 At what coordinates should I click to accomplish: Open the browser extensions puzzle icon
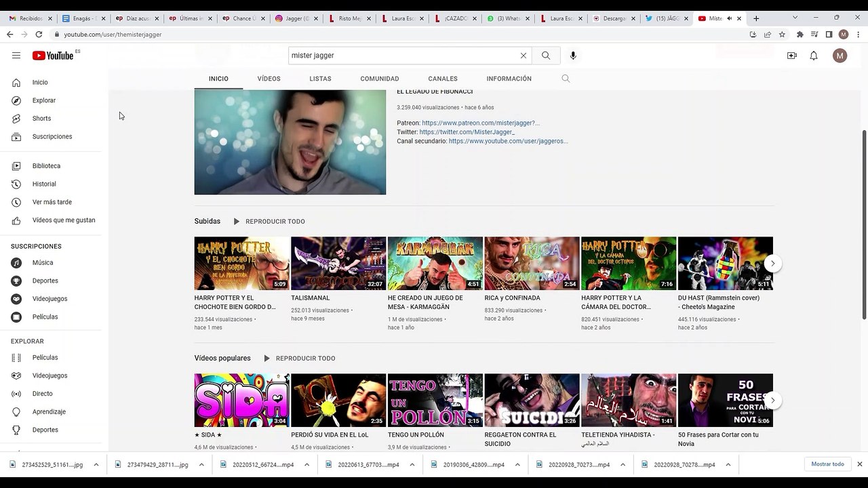(x=800, y=35)
